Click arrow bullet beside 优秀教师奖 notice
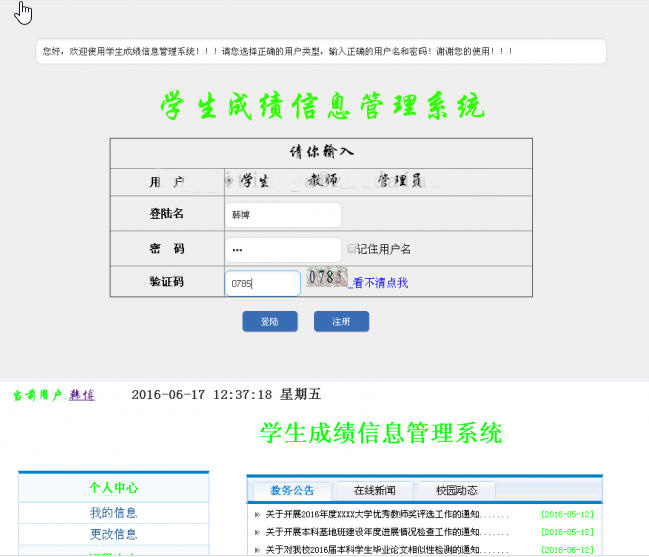 tap(257, 514)
